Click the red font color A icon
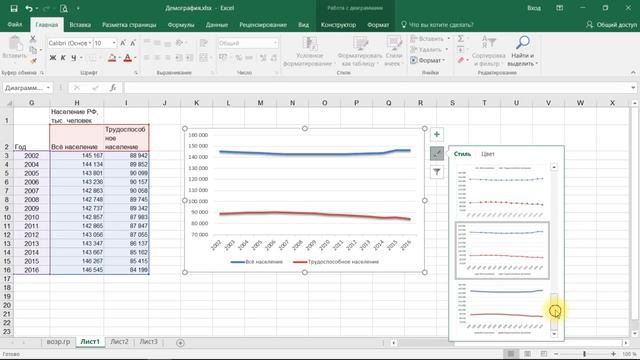Screen dimensions: 640x360 [x=127, y=58]
